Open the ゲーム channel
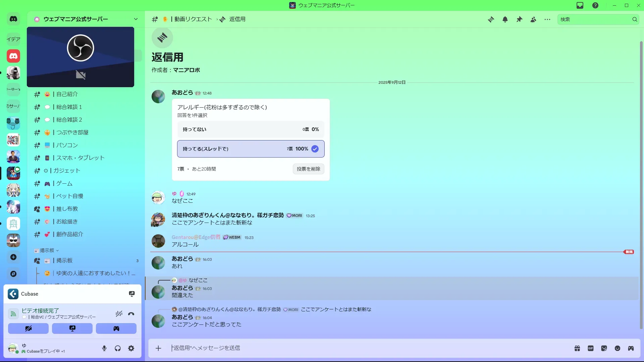This screenshot has width=644, height=362. coord(64,183)
